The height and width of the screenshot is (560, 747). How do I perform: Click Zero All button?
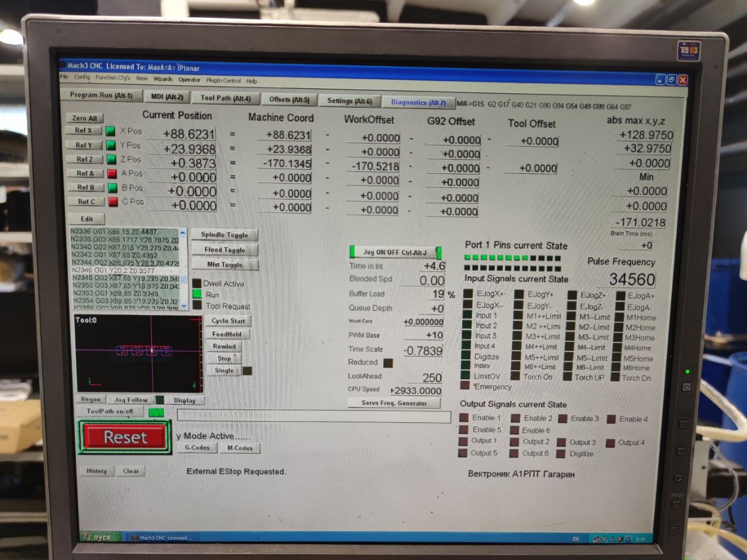(85, 118)
